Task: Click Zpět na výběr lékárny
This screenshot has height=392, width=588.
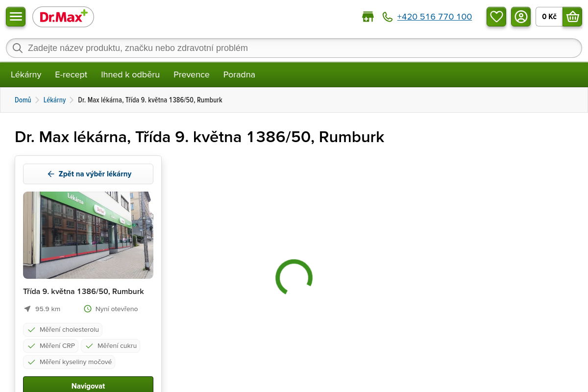Action: (88, 174)
